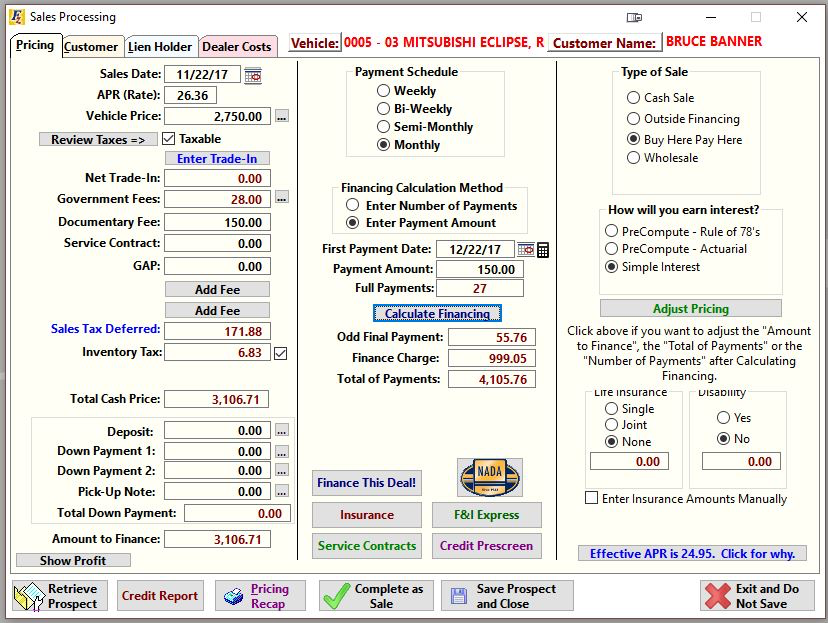Image resolution: width=828 pixels, height=623 pixels.
Task: Switch to the Pricing tab
Action: 35,45
